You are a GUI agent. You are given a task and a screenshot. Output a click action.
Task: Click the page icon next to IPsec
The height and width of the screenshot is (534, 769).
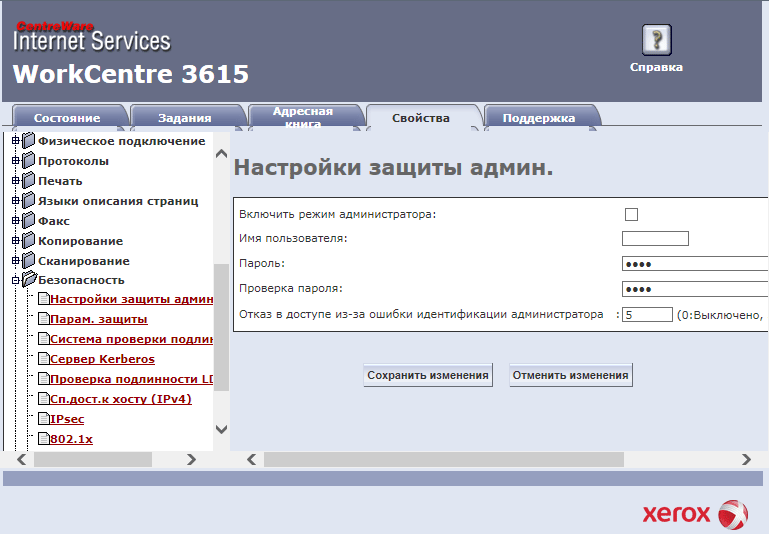[44, 419]
